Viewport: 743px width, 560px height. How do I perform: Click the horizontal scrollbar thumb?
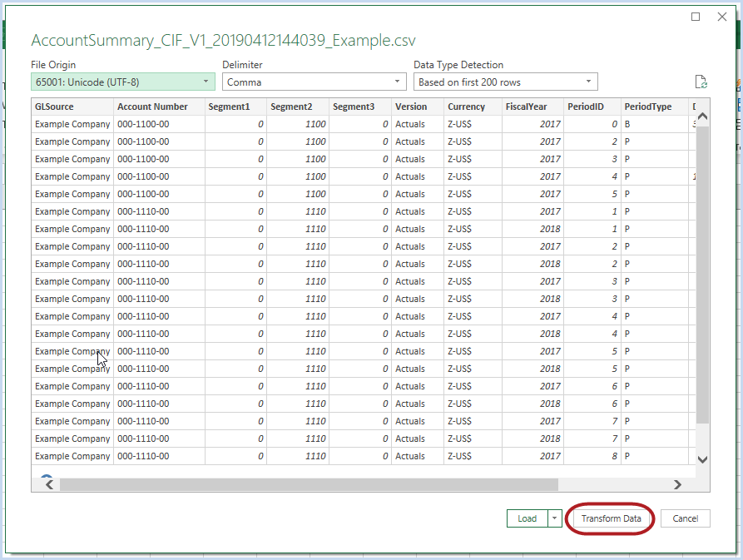tap(309, 484)
